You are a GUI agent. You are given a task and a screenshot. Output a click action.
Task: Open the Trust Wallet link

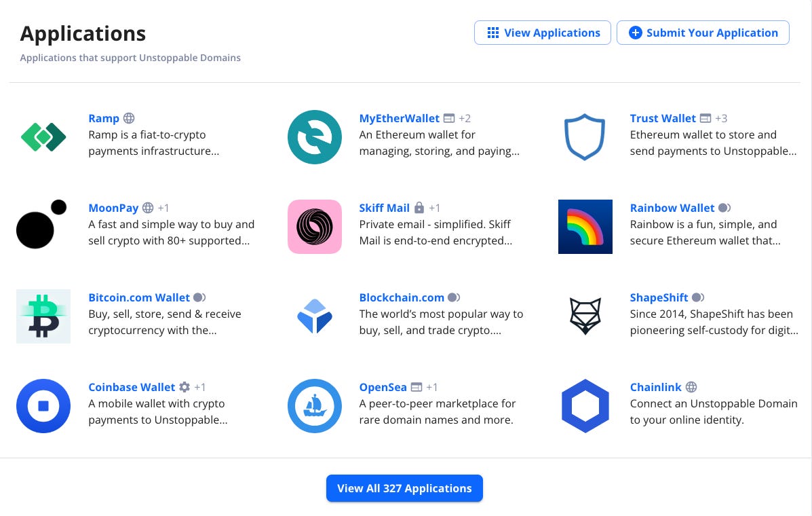[x=663, y=118]
